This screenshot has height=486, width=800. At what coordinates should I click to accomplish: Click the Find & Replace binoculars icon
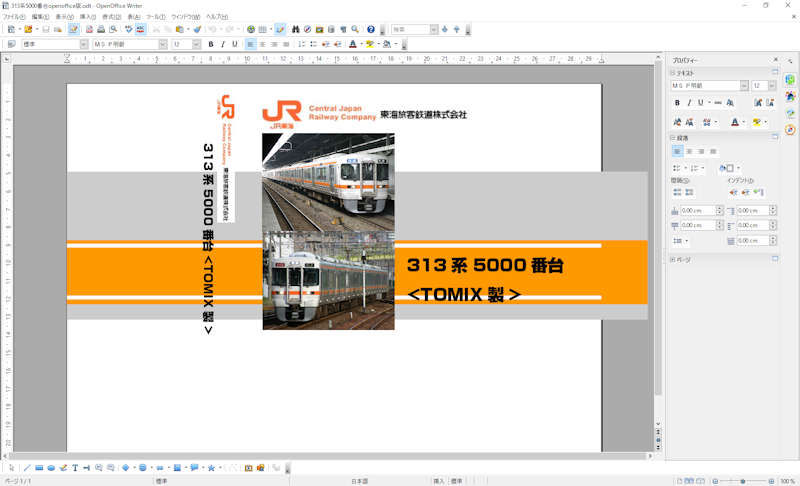click(x=295, y=30)
